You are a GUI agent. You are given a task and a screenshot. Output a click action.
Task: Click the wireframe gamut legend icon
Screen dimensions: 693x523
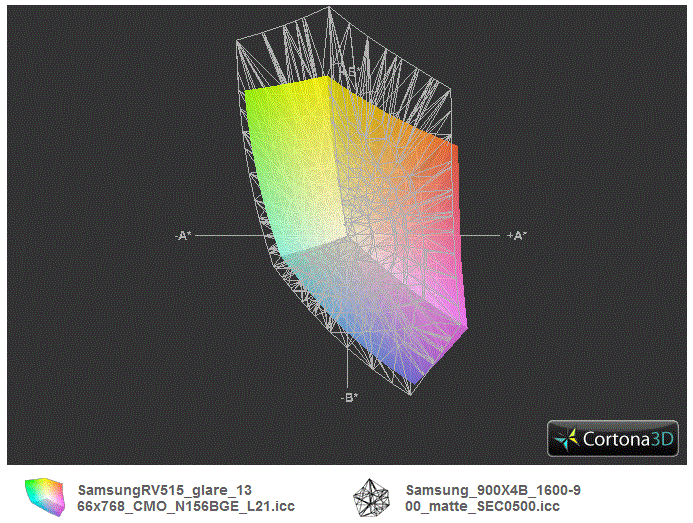click(x=371, y=497)
